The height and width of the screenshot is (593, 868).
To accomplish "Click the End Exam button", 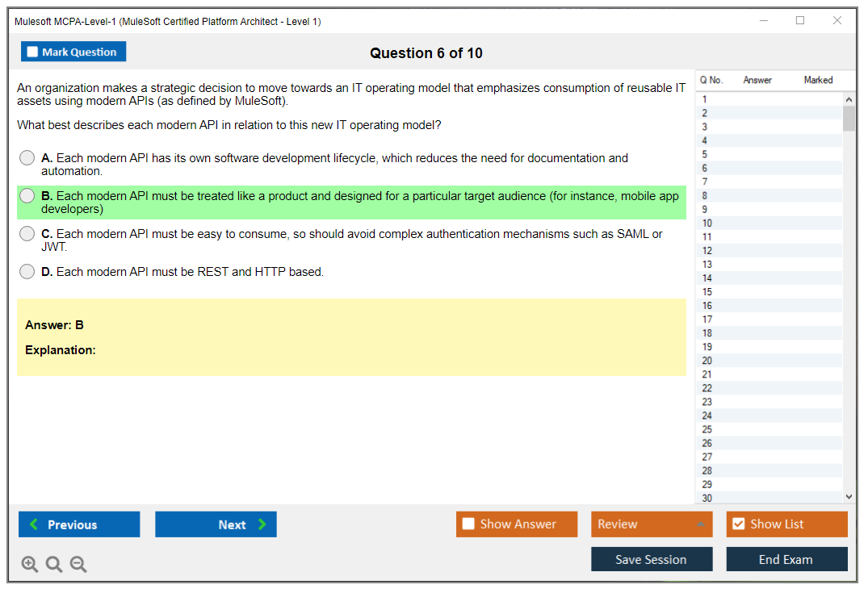I will point(786,559).
